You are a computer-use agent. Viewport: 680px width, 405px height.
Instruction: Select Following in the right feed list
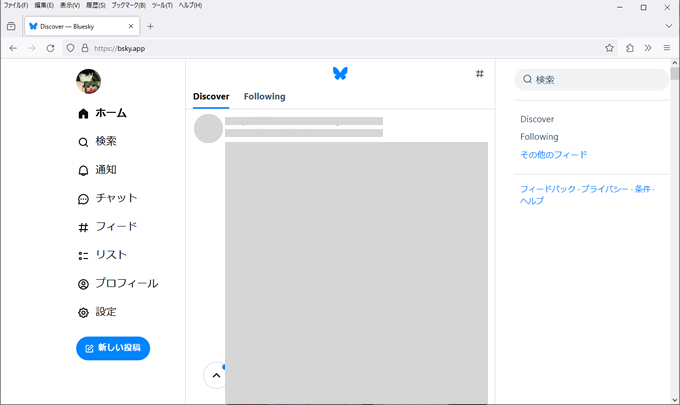coord(539,137)
